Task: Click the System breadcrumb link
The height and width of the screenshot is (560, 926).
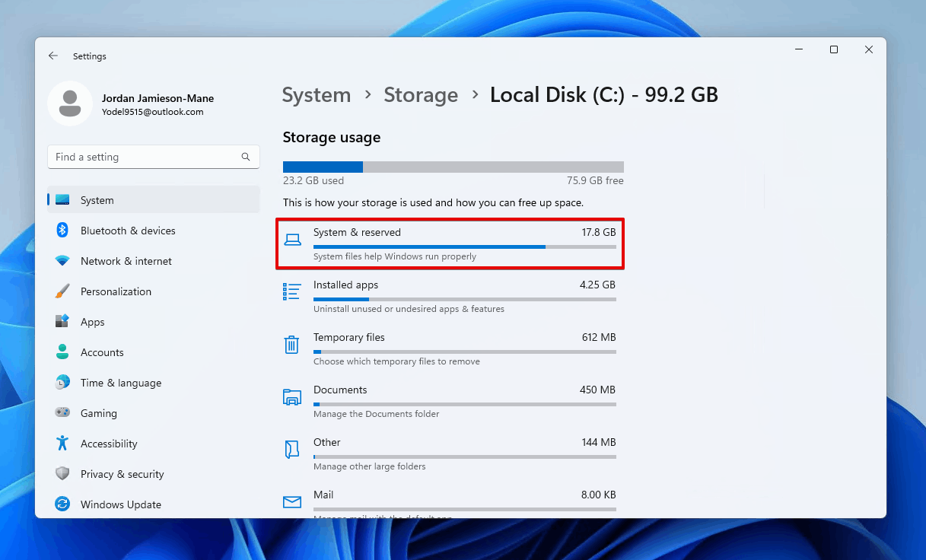Action: [316, 95]
